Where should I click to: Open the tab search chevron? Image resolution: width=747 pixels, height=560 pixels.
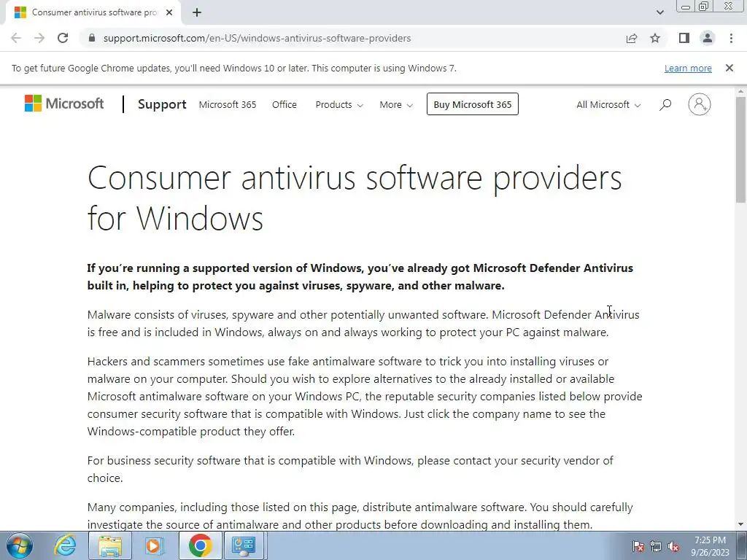point(659,12)
